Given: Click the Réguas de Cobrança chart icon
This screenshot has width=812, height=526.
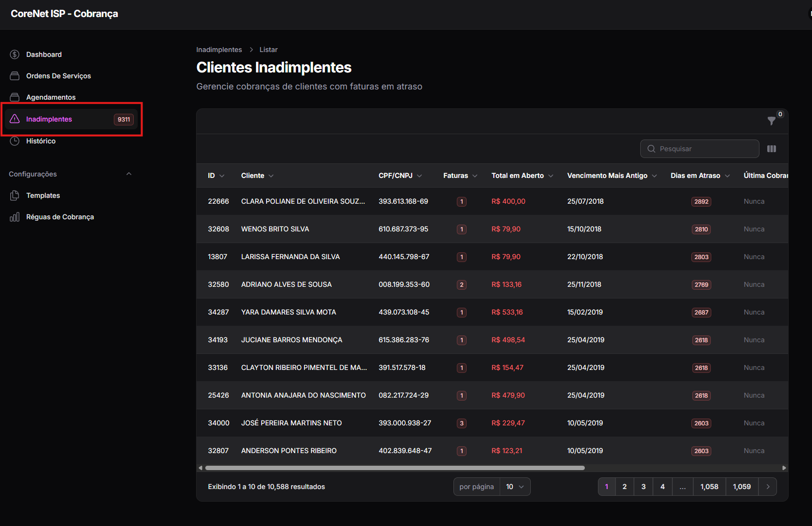Looking at the screenshot, I should pyautogui.click(x=15, y=217).
